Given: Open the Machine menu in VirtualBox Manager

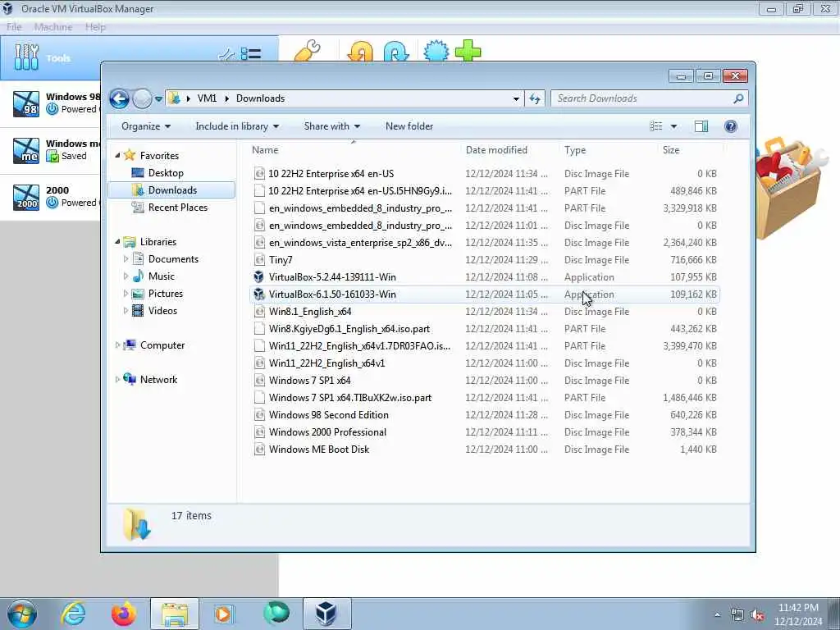Looking at the screenshot, I should [x=53, y=27].
